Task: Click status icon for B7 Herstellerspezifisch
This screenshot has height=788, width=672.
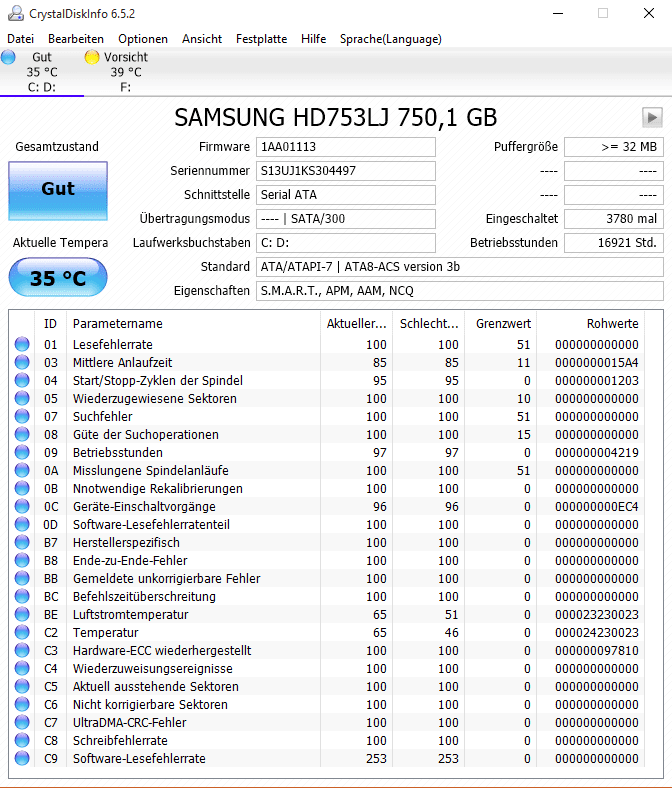Action: [x=22, y=542]
